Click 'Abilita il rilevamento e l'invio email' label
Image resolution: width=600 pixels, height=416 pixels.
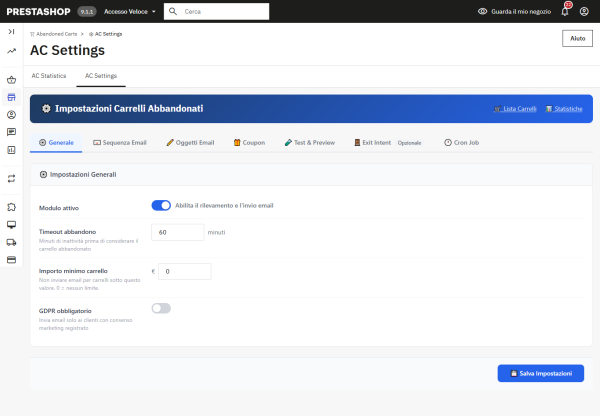tap(224, 206)
